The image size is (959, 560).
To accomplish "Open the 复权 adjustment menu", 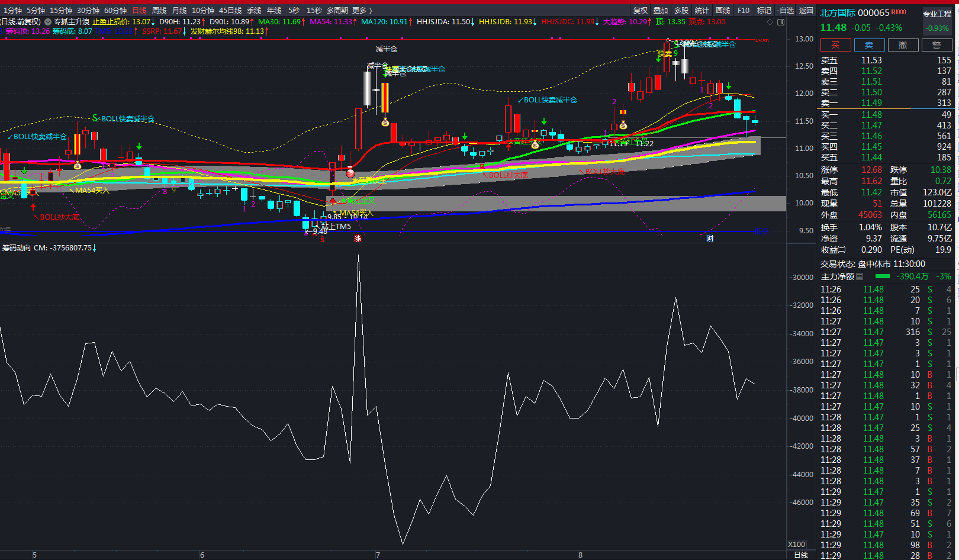I will (641, 11).
